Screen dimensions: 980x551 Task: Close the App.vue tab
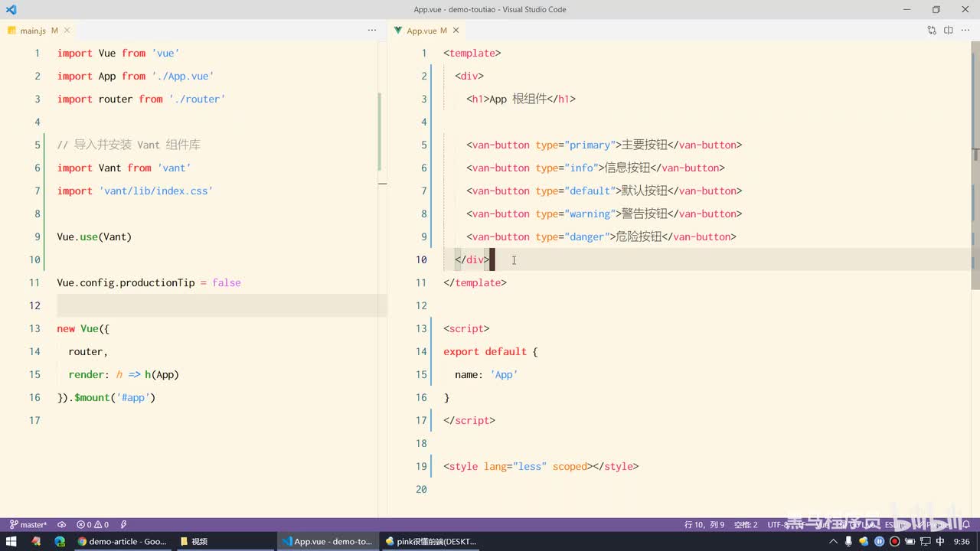(x=456, y=31)
